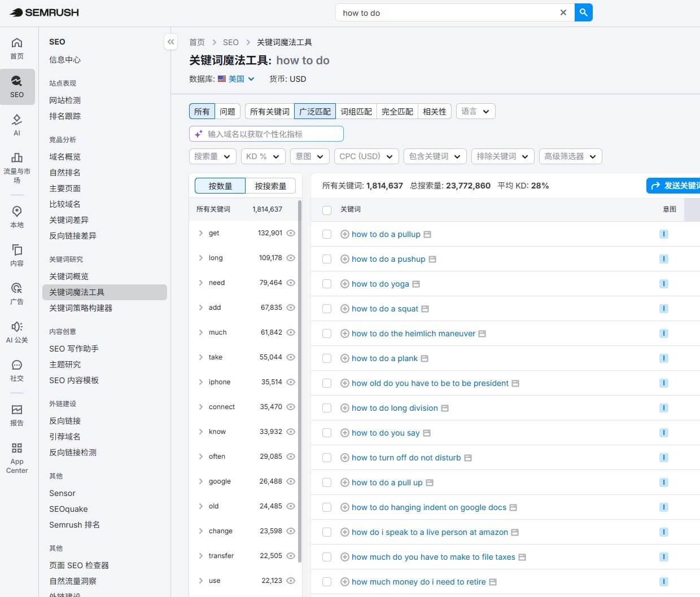The image size is (700, 597).
Task: Open the 搜索量 volume filter dropdown
Action: pyautogui.click(x=212, y=156)
